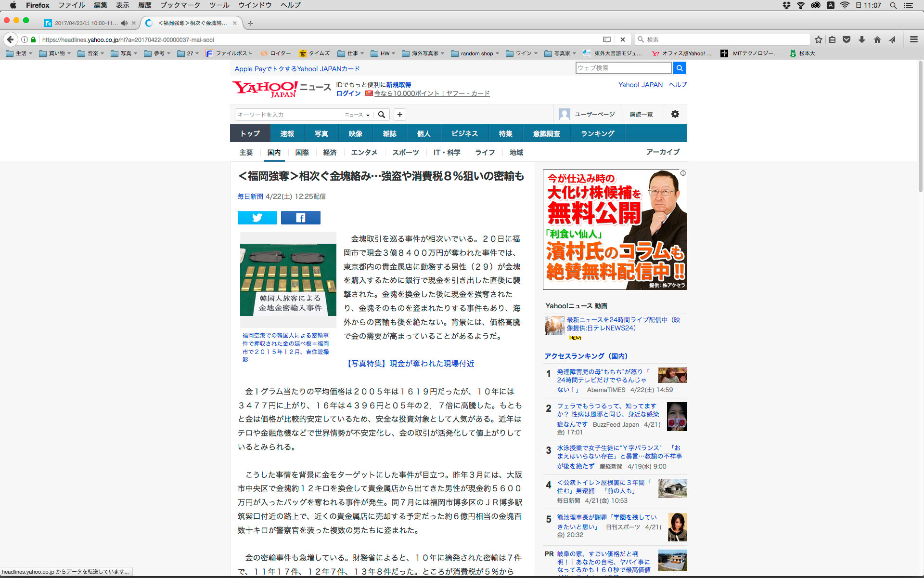Viewport: 924px width, 578px height.
Task: Go to Firefox home page icon
Action: [x=877, y=39]
